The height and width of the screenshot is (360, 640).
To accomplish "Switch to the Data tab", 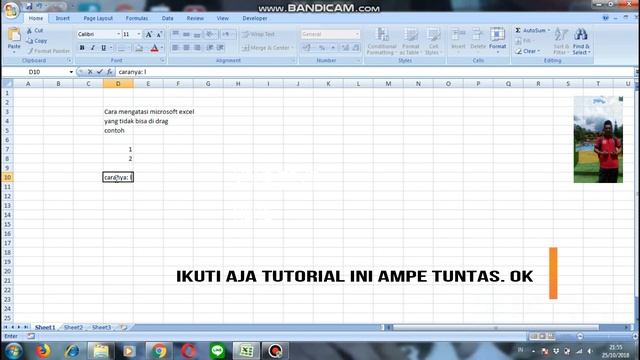I will tap(167, 18).
